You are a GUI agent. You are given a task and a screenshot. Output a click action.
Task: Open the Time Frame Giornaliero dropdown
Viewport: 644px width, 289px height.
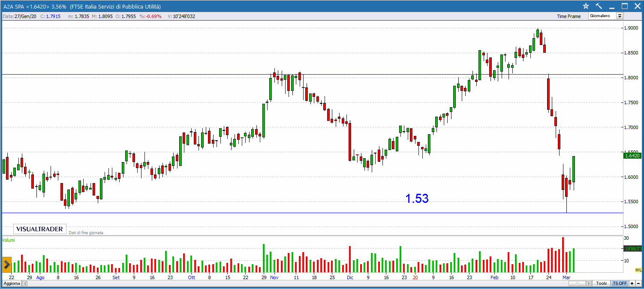[x=606, y=16]
